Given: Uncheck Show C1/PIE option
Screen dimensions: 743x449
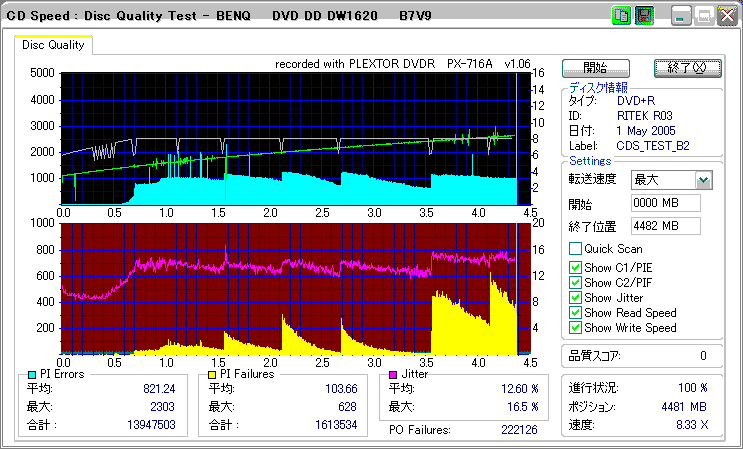Looking at the screenshot, I should 575,268.
